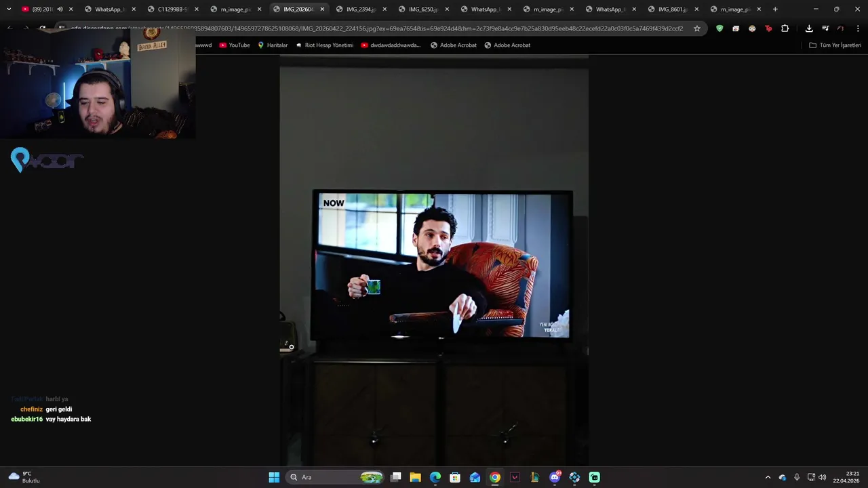Click the Ara taskbar search box
Image resolution: width=868 pixels, height=488 pixels.
click(336, 477)
